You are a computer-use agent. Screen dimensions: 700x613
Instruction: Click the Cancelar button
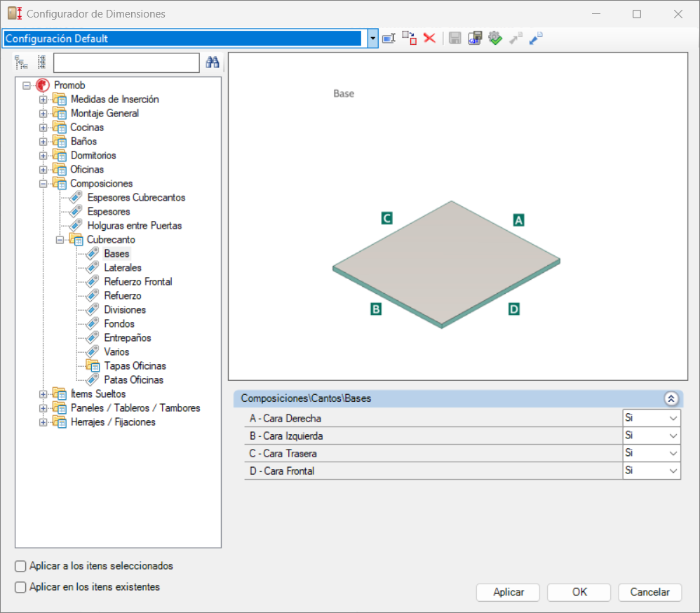click(650, 593)
